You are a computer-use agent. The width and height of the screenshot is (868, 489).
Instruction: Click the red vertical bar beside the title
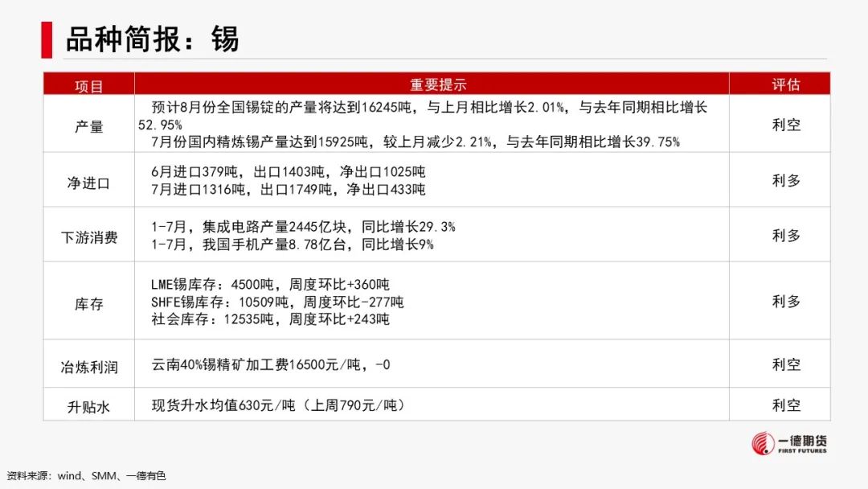coord(47,37)
